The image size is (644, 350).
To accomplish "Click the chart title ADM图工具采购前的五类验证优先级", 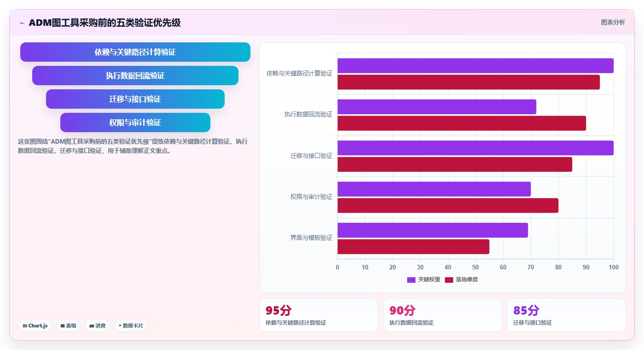I will (104, 23).
